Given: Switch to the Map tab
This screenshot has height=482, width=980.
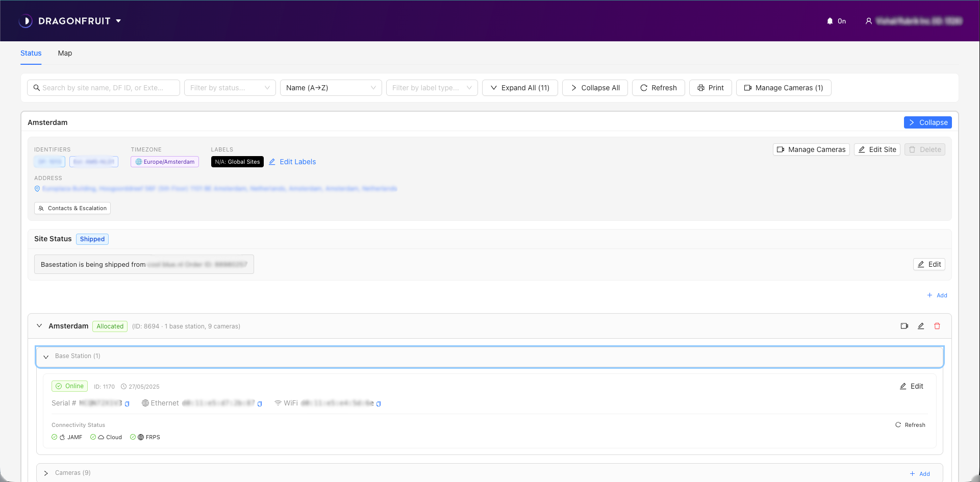Looking at the screenshot, I should 65,53.
